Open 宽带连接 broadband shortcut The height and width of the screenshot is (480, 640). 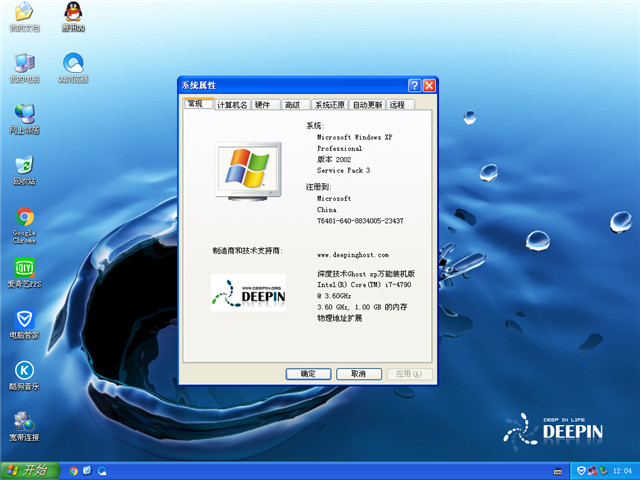pyautogui.click(x=24, y=424)
